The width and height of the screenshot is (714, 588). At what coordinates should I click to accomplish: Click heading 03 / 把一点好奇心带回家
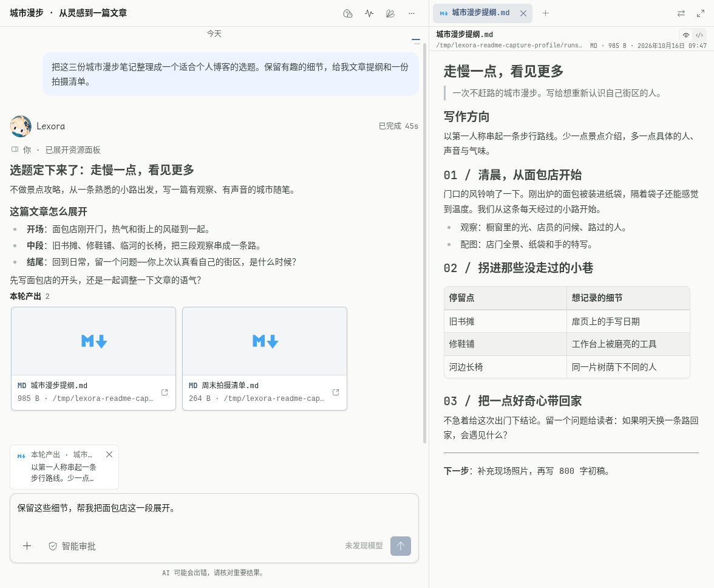pyautogui.click(x=512, y=401)
